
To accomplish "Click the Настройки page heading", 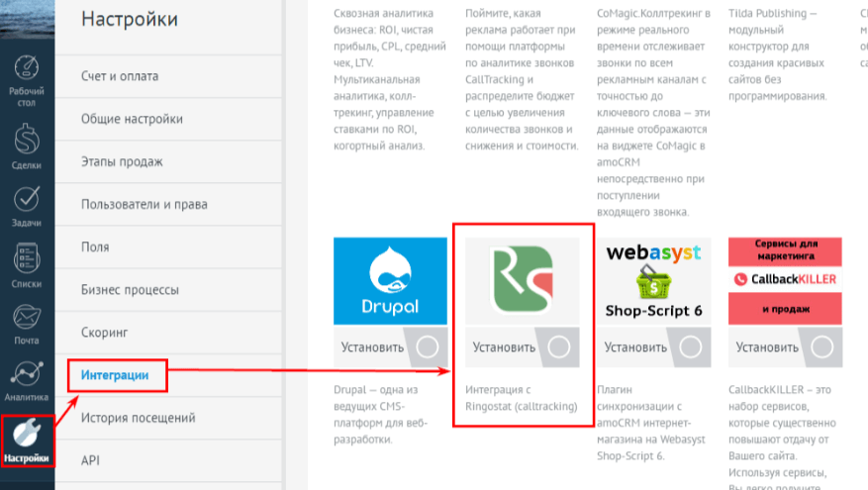I will [130, 19].
